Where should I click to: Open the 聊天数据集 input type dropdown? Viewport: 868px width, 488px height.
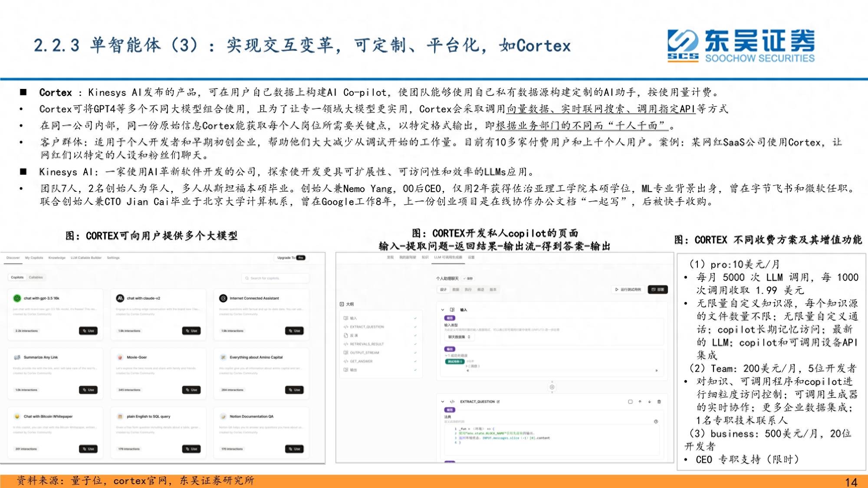[459, 337]
